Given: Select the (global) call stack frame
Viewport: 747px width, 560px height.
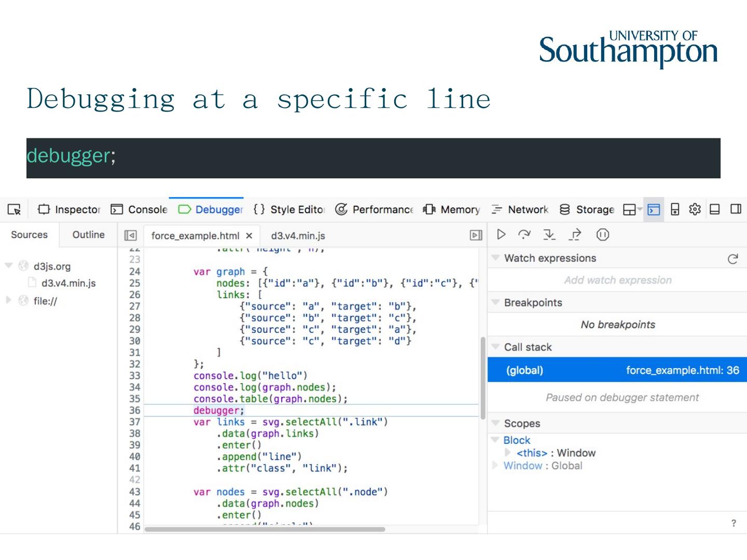Looking at the screenshot, I should [617, 370].
